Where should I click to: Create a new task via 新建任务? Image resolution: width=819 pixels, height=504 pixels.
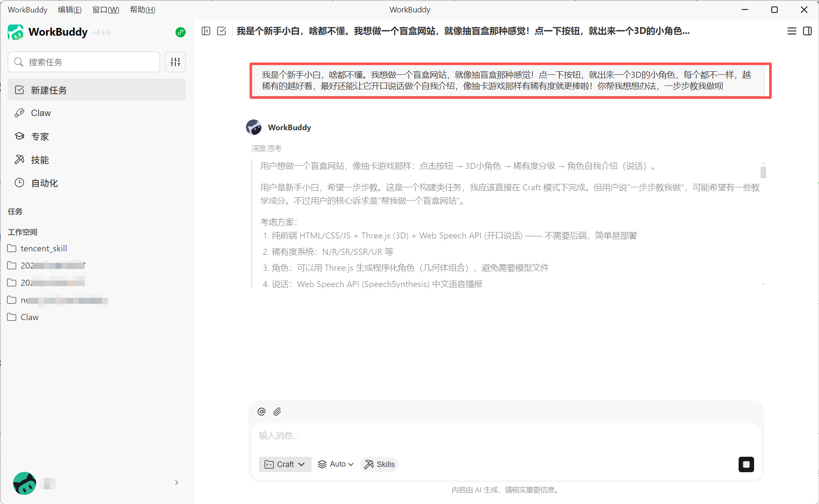[x=97, y=90]
